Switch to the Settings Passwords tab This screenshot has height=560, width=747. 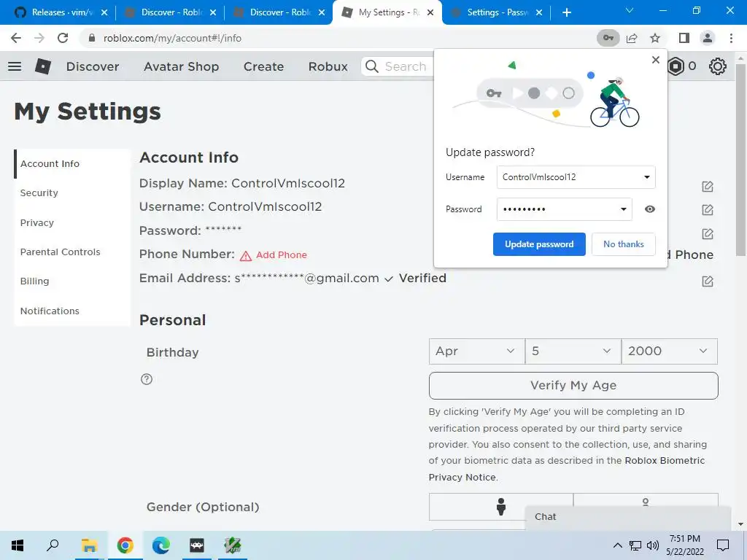click(498, 12)
